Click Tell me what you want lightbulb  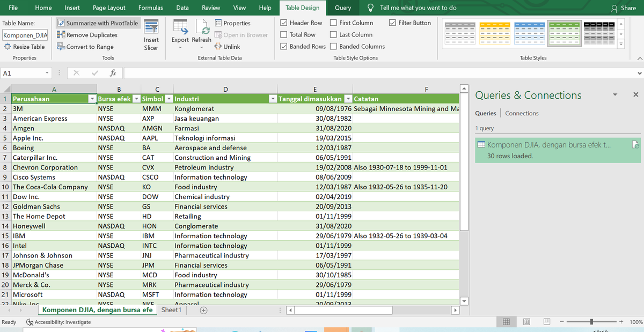[370, 8]
